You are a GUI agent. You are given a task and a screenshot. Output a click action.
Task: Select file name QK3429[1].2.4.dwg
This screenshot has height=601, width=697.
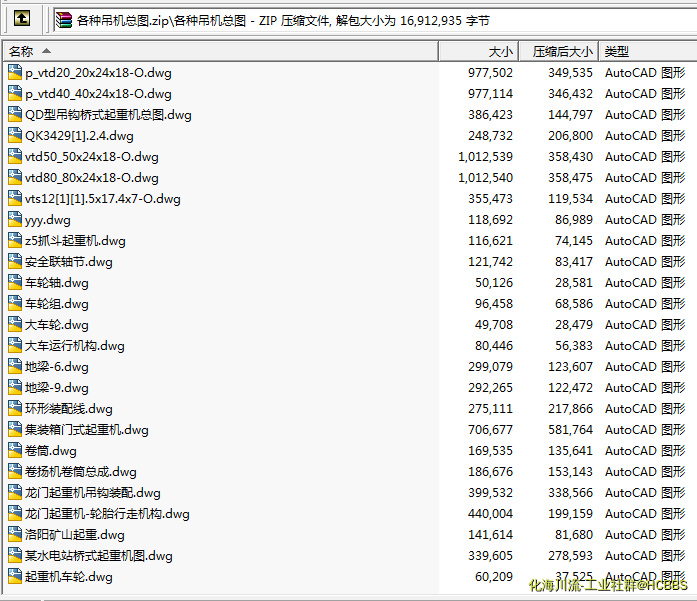pyautogui.click(x=79, y=136)
